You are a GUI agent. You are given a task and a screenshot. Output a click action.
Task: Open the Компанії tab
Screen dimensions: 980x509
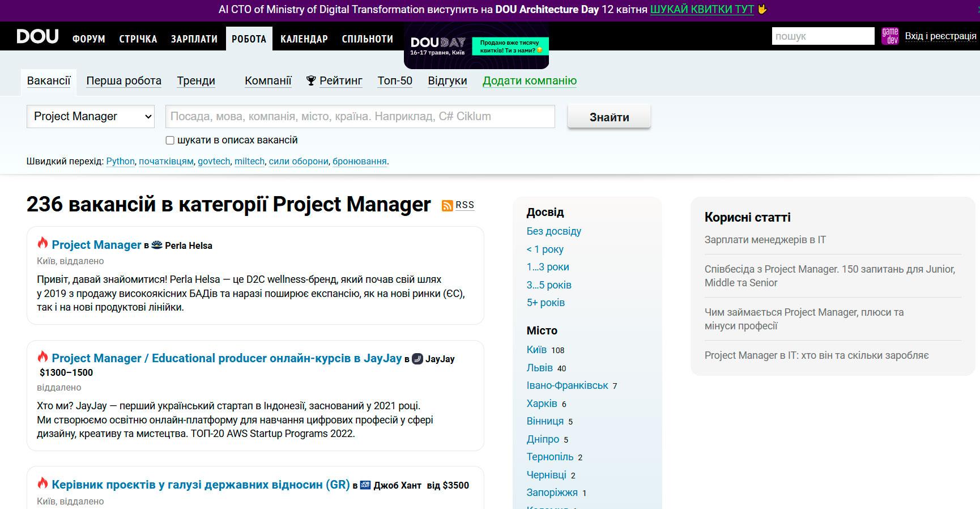coord(268,81)
